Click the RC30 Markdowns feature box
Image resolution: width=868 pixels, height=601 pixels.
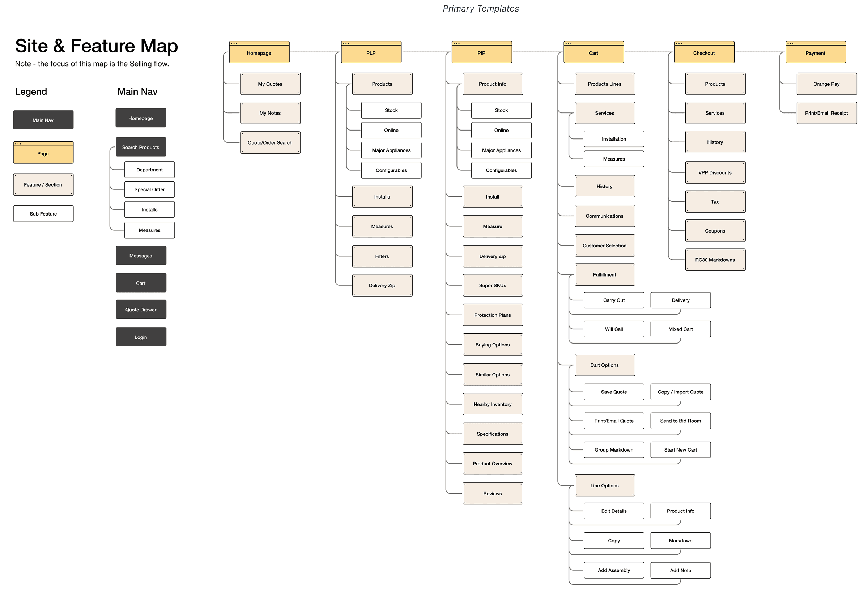tap(715, 260)
